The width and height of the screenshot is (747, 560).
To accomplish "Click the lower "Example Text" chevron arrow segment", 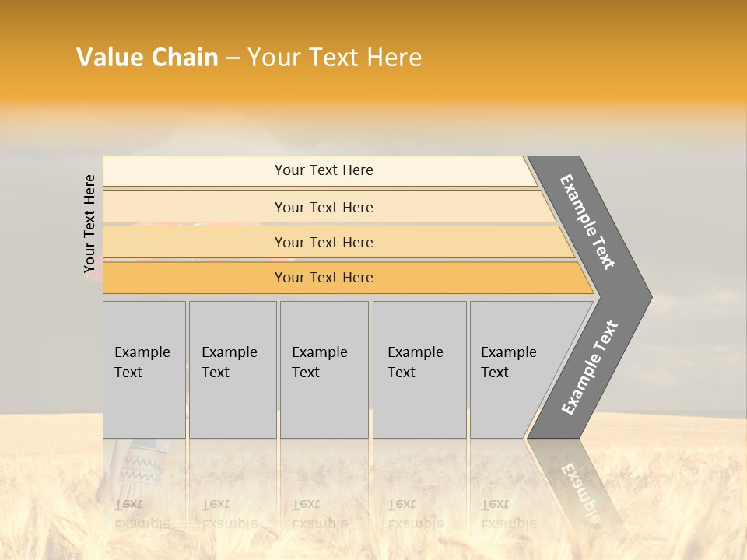I will coord(589,368).
